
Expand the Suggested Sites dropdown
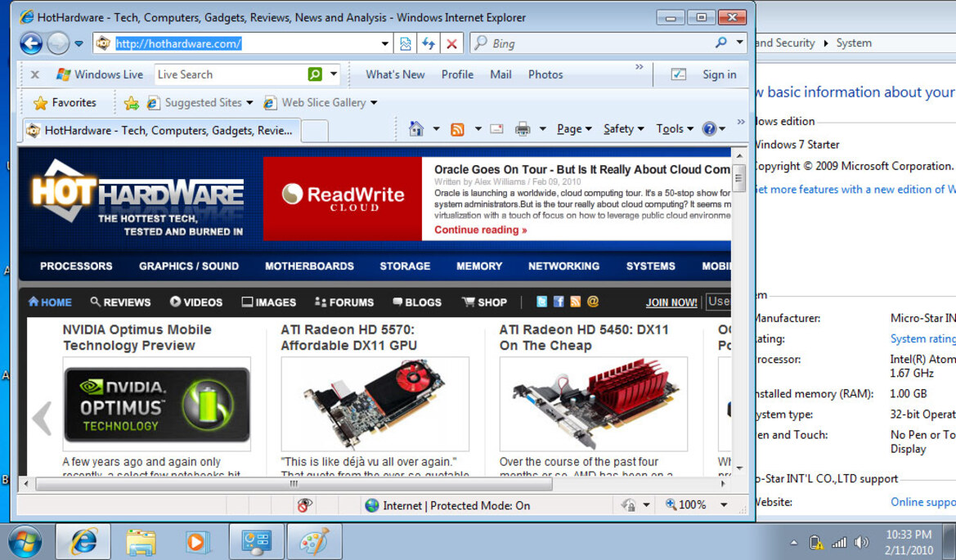click(249, 103)
